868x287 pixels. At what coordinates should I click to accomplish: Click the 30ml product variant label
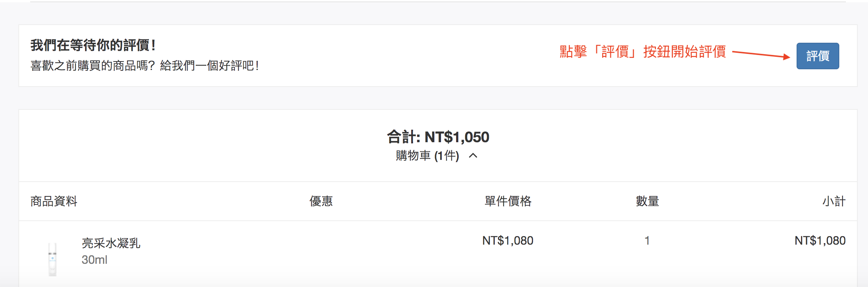point(95,260)
